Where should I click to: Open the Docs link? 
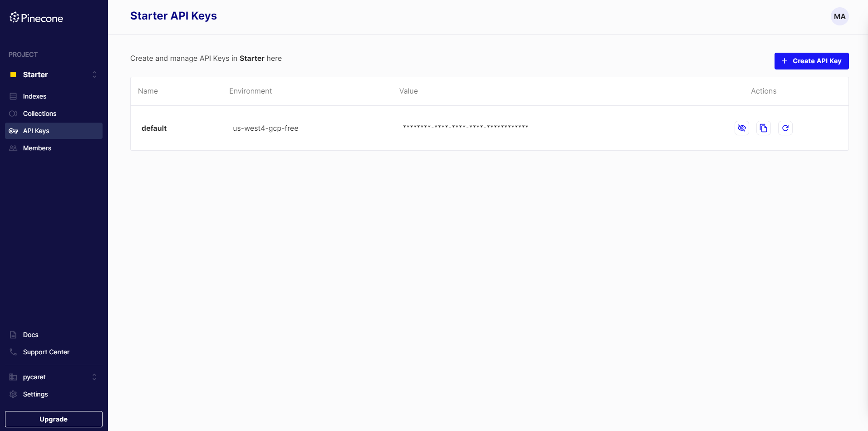click(54, 335)
